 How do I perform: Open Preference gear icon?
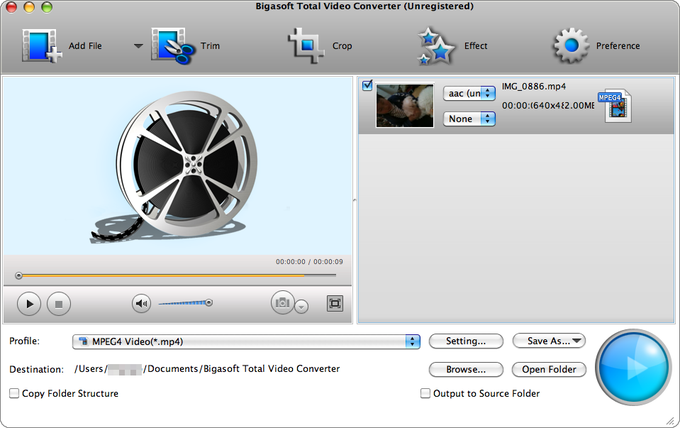571,46
